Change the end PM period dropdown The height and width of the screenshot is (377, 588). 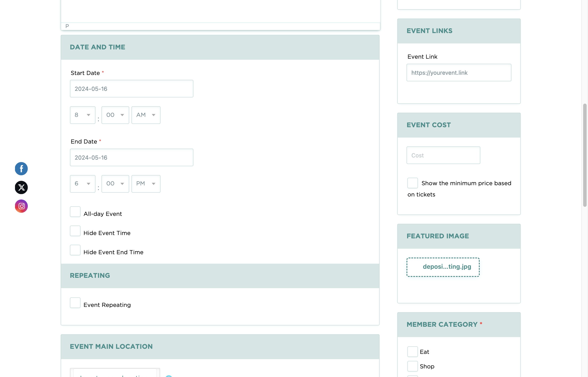tap(146, 184)
